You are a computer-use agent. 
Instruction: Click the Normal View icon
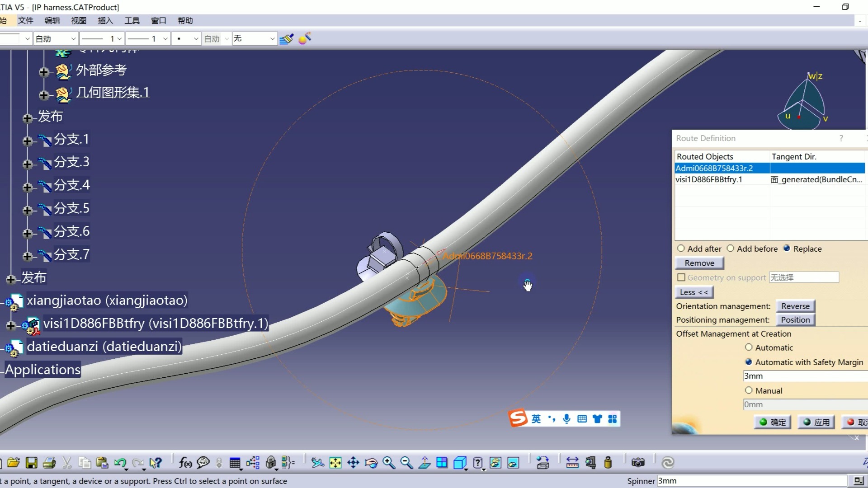pyautogui.click(x=424, y=462)
